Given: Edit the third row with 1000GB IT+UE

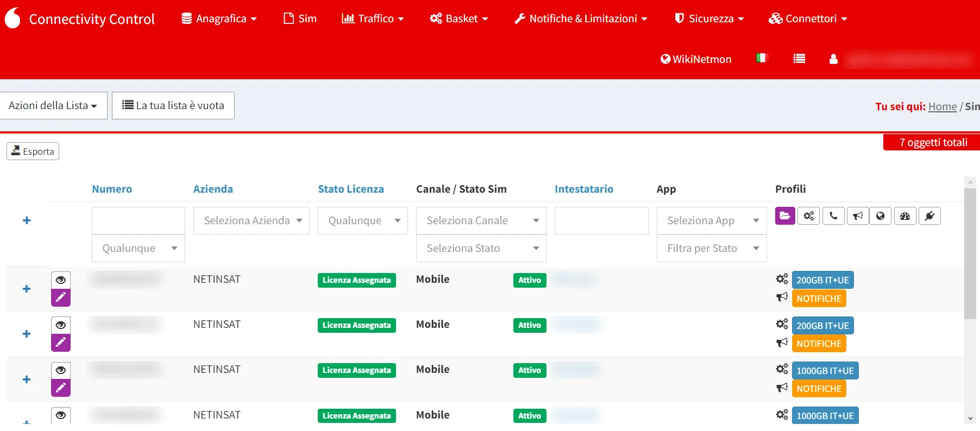Looking at the screenshot, I should coord(61,388).
